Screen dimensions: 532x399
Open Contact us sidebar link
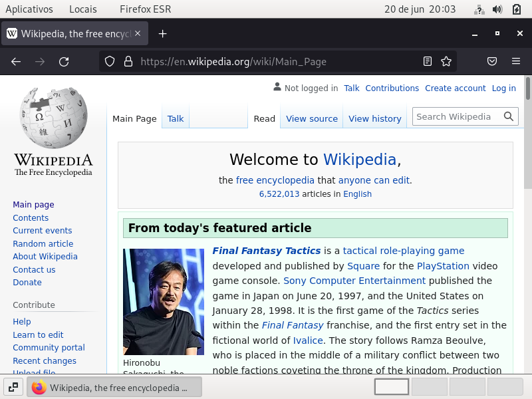coord(34,270)
